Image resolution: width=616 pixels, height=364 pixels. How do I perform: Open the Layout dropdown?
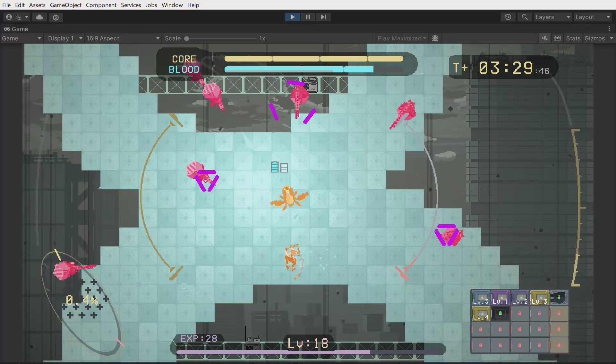593,17
